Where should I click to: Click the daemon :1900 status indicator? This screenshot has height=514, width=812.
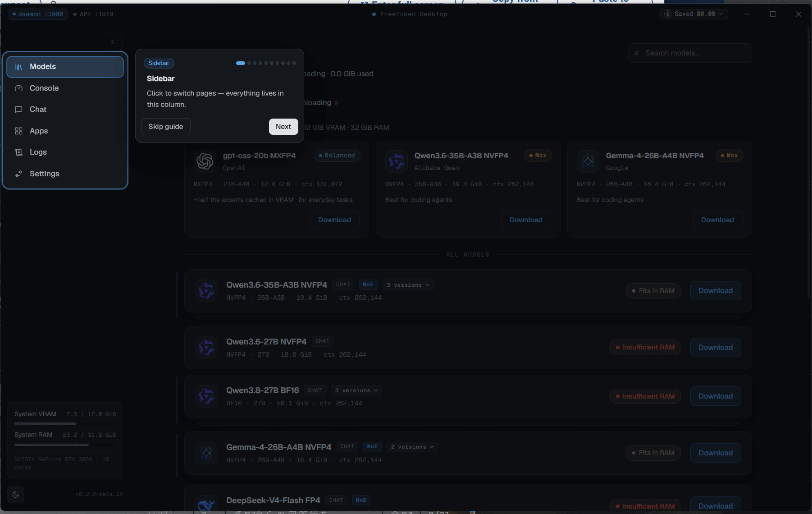pyautogui.click(x=38, y=14)
